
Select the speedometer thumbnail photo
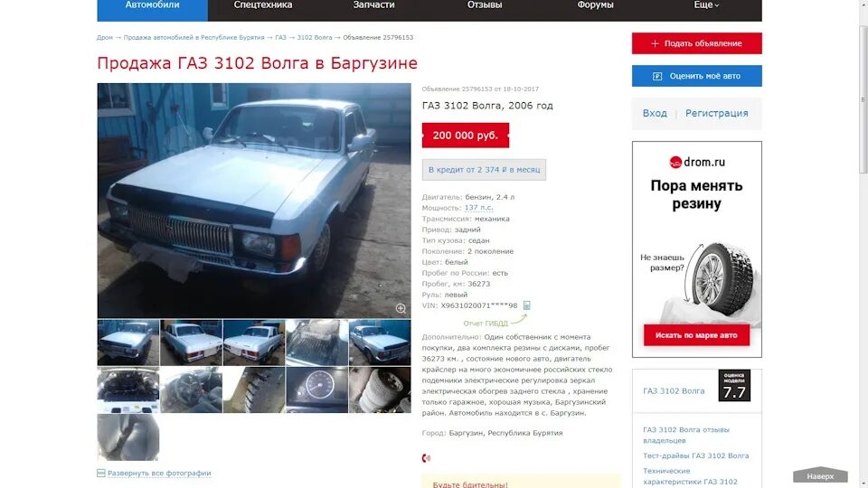316,390
